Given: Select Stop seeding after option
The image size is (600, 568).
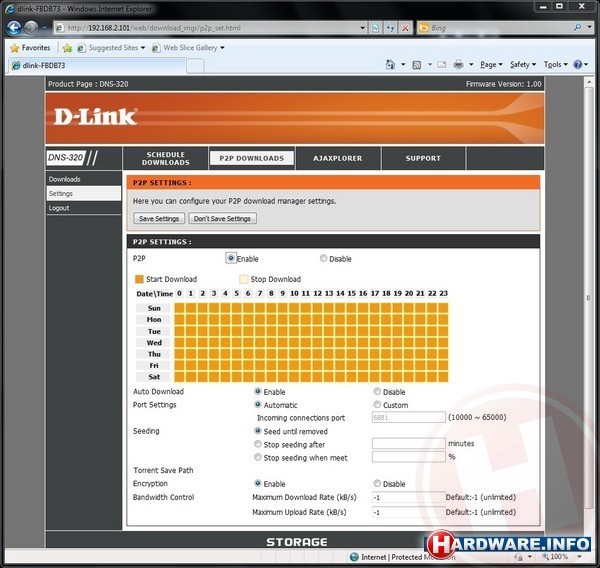Looking at the screenshot, I should point(258,444).
